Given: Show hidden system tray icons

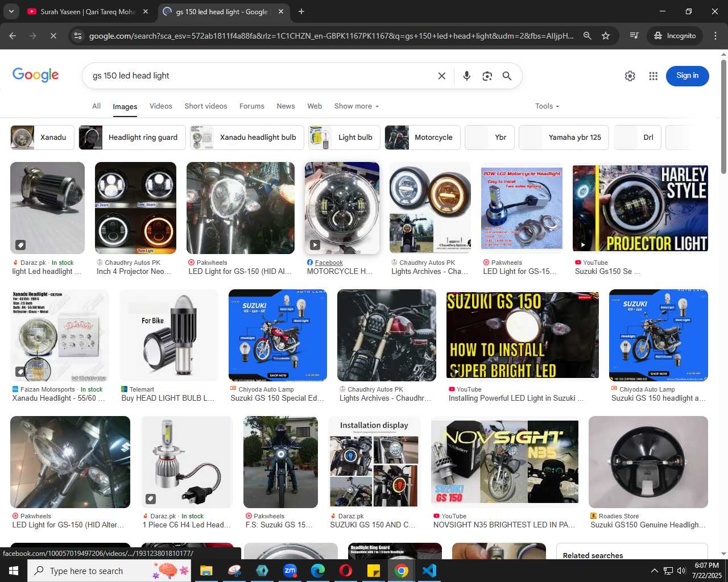Looking at the screenshot, I should (654, 571).
